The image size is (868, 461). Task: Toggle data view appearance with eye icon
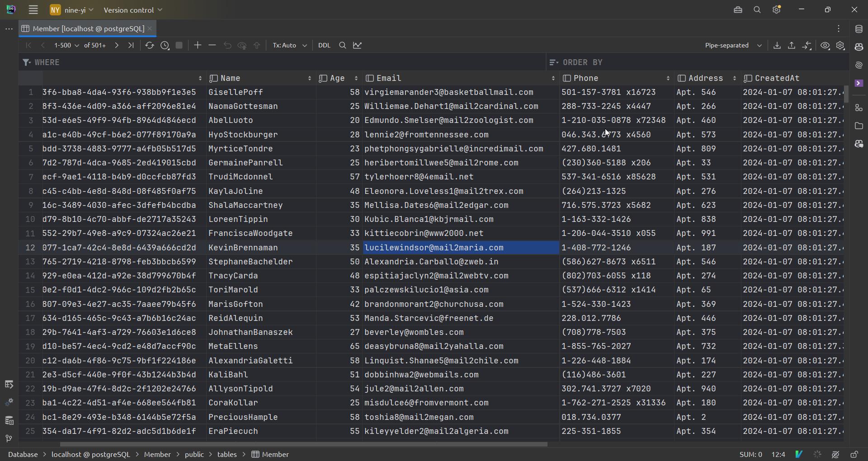[x=825, y=45]
